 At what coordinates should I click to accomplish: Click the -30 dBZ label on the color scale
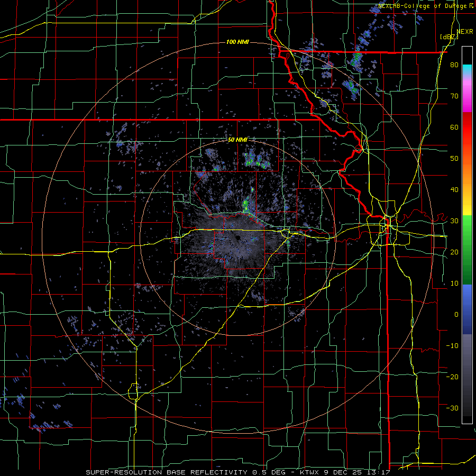[x=452, y=408]
